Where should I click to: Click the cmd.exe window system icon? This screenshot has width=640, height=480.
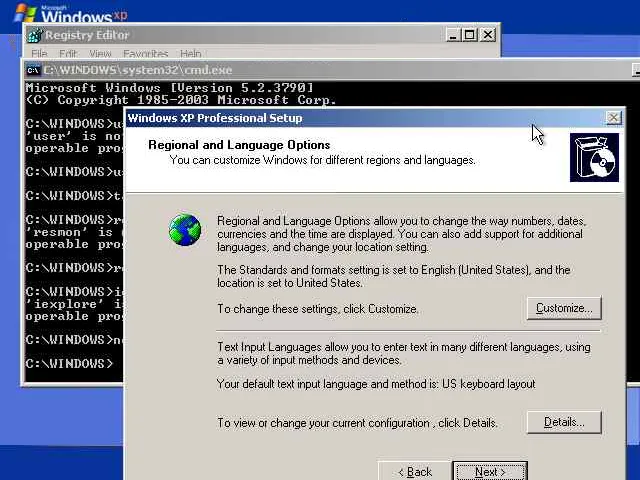tap(33, 70)
